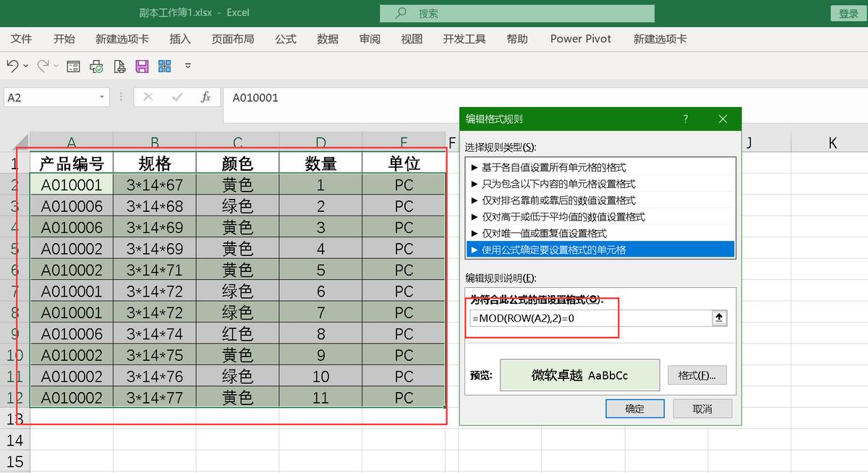Switch to the 审阅 ribbon tab
The height and width of the screenshot is (473, 868).
coord(370,39)
